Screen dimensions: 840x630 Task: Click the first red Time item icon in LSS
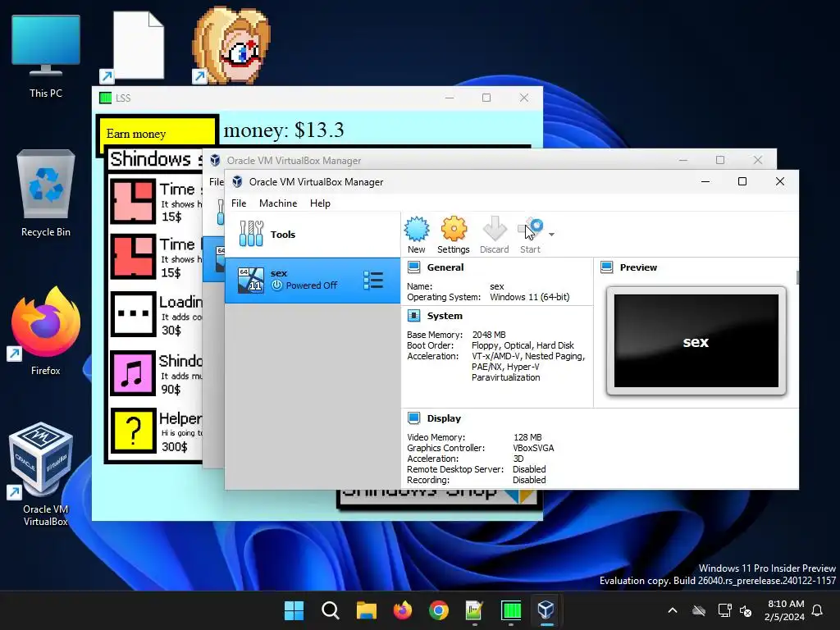133,201
